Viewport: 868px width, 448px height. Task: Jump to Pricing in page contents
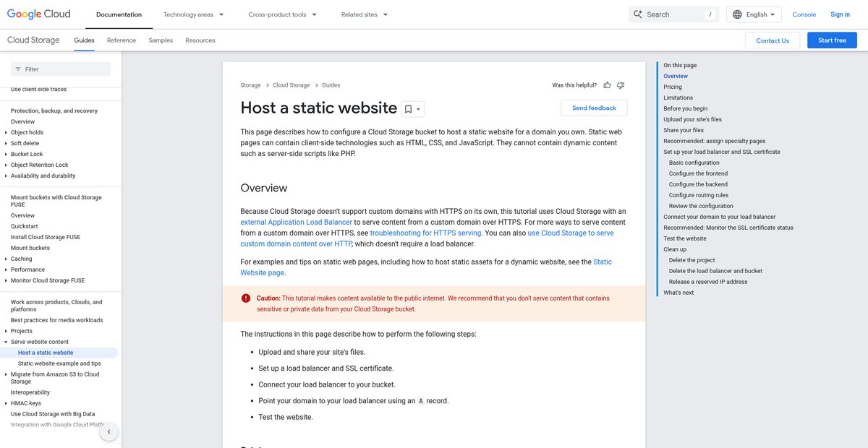point(673,87)
